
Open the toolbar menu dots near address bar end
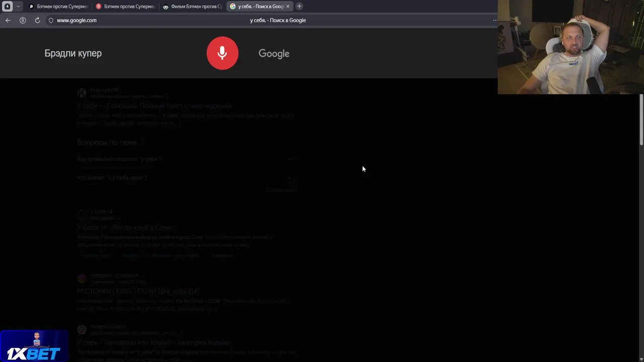click(495, 20)
